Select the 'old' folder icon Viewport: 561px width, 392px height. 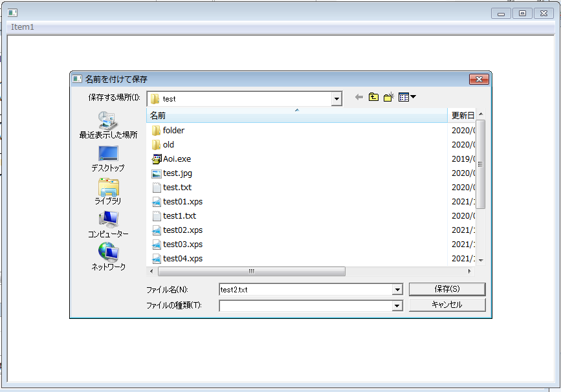tap(156, 145)
